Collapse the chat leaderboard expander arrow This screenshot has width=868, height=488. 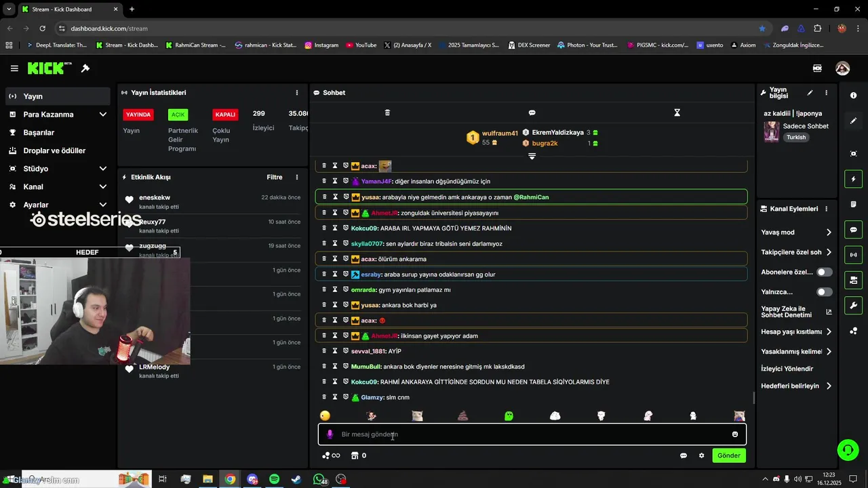click(x=532, y=157)
